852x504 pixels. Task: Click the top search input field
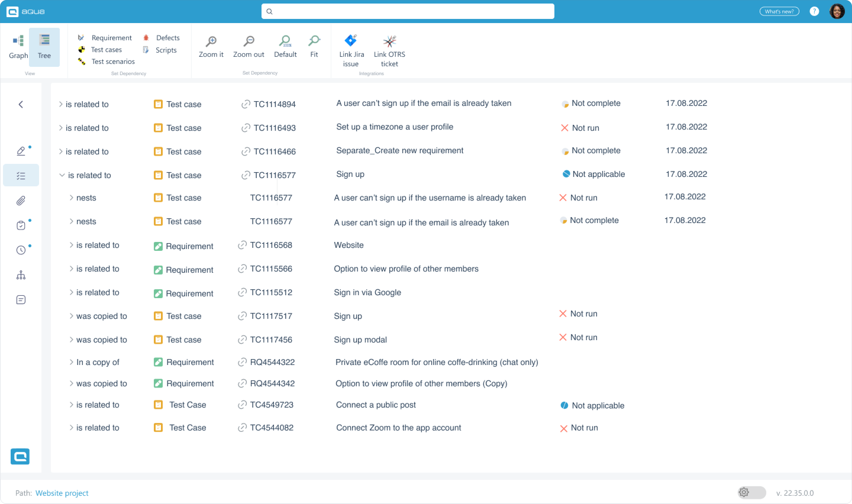click(407, 12)
